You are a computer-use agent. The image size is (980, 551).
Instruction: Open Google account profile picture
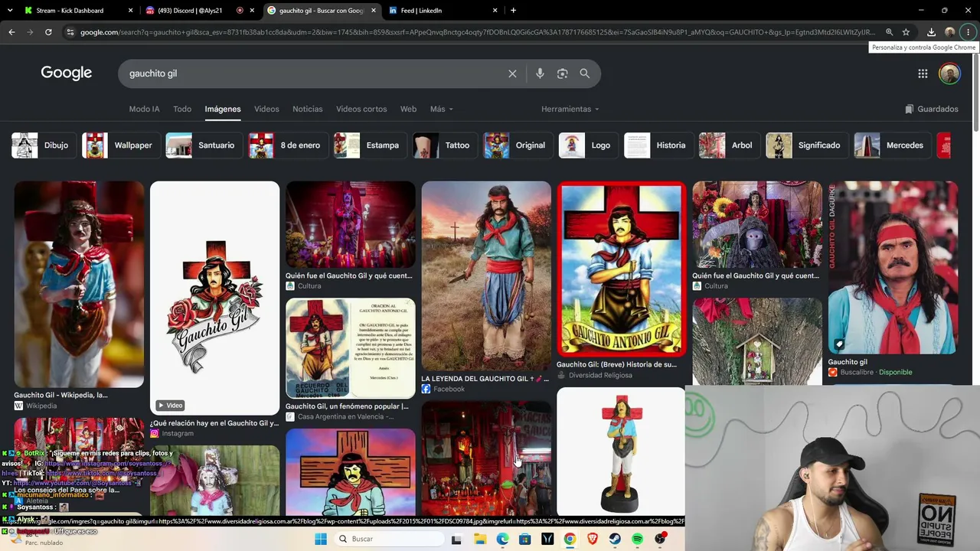point(949,73)
